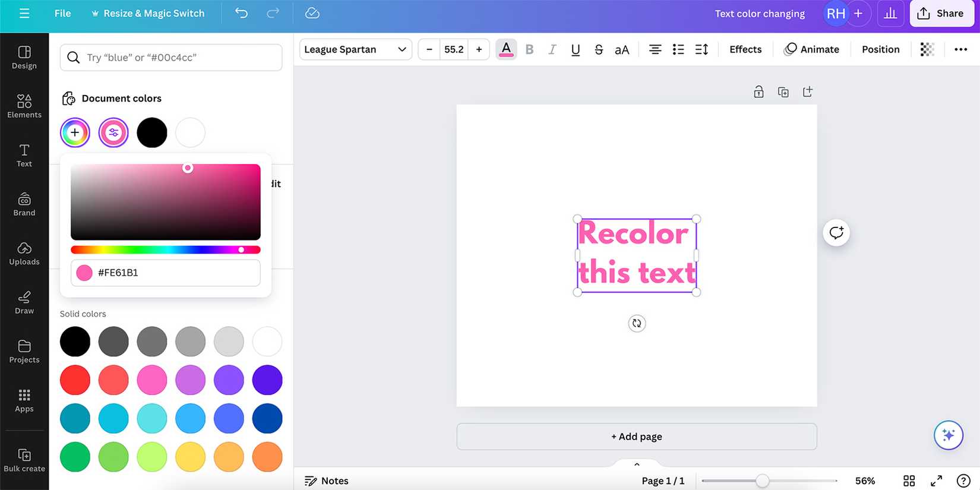Click the Share button
Screen dimensions: 980x490
coord(941,13)
